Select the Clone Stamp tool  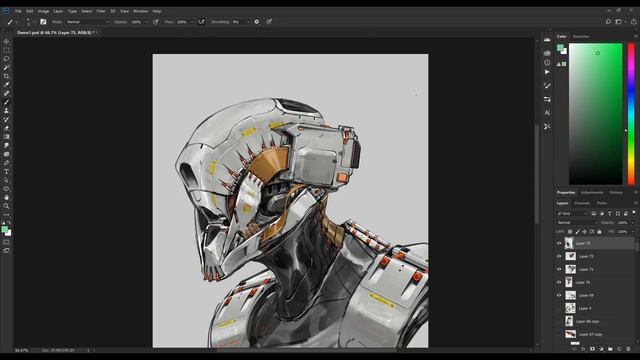pyautogui.click(x=7, y=111)
